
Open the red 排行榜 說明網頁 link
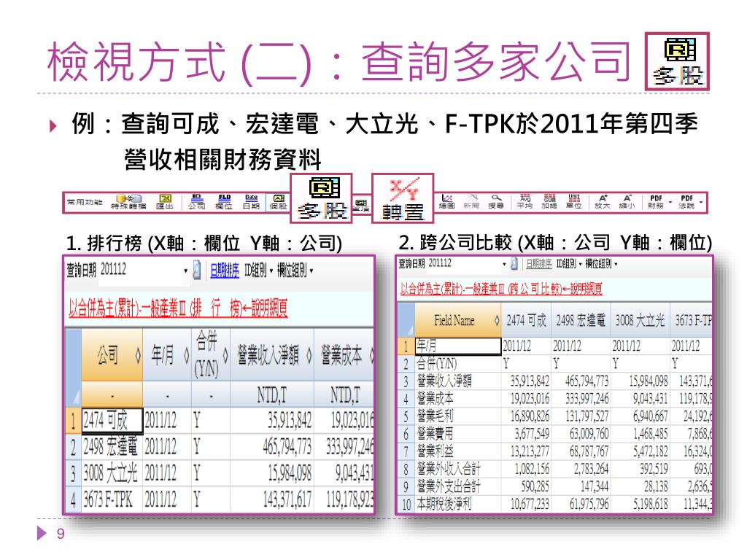pyautogui.click(x=178, y=308)
